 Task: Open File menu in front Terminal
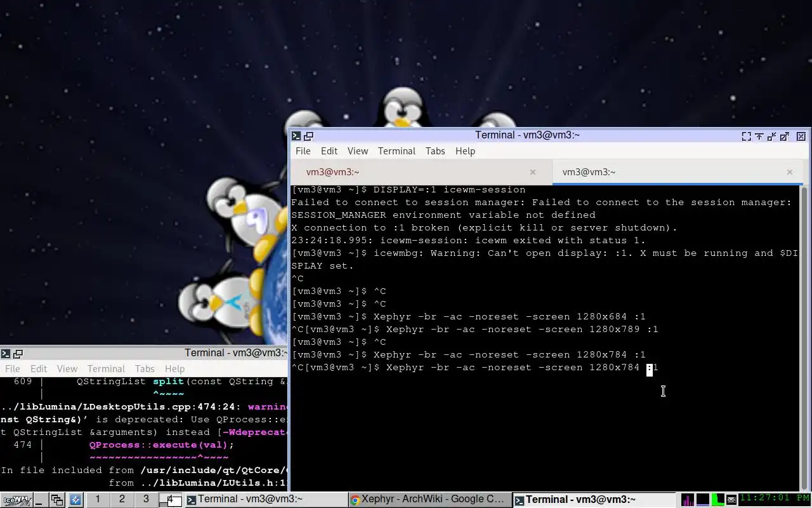303,151
